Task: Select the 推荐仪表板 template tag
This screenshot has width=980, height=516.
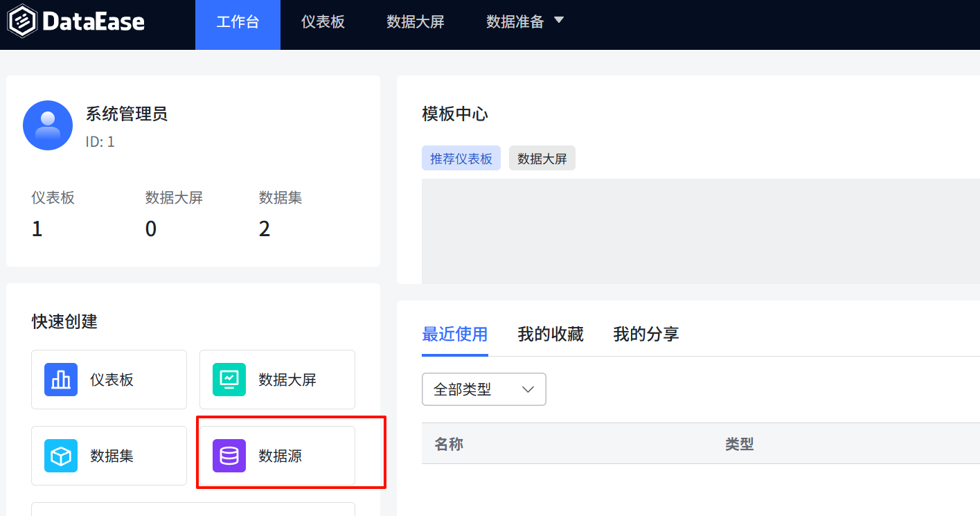Action: [461, 159]
